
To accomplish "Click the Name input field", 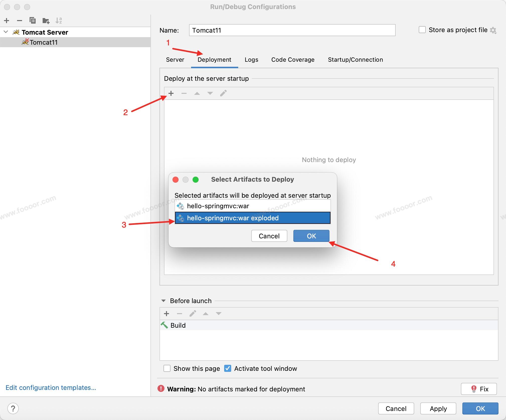I will tap(292, 30).
